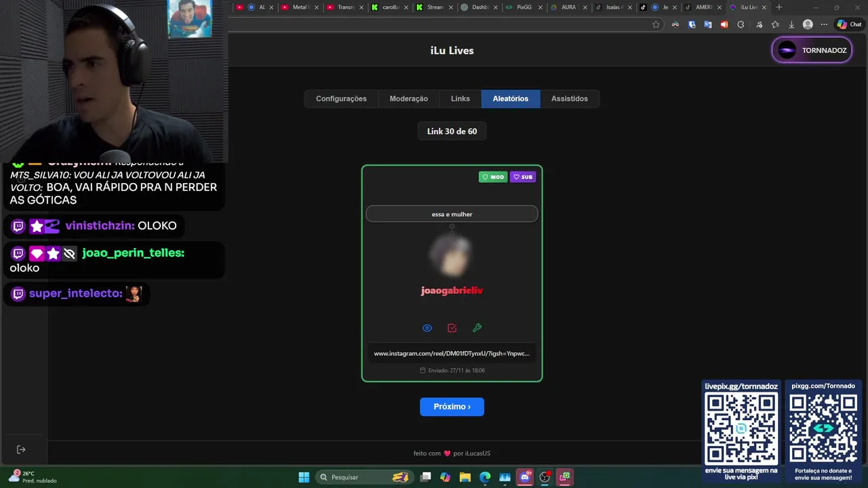Viewport: 868px width, 488px height.
Task: Click the Copilot Chat button in Edge
Action: 850,24
